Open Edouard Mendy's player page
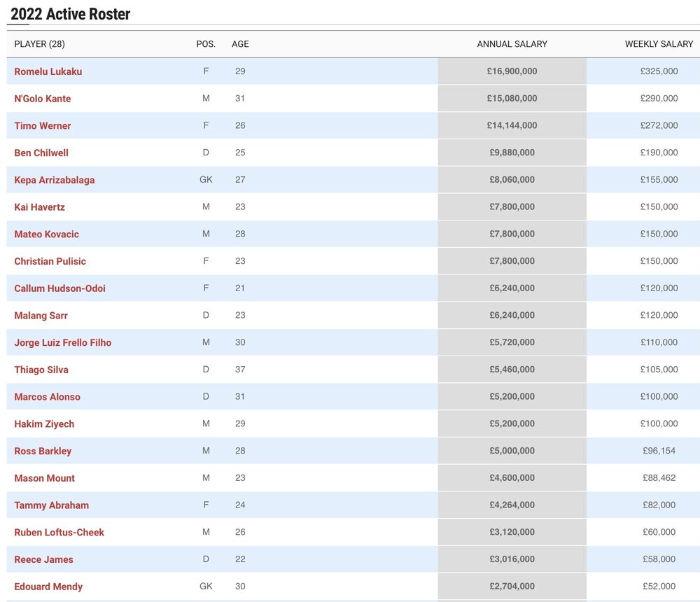Screen dimensions: 700x602 point(48,587)
